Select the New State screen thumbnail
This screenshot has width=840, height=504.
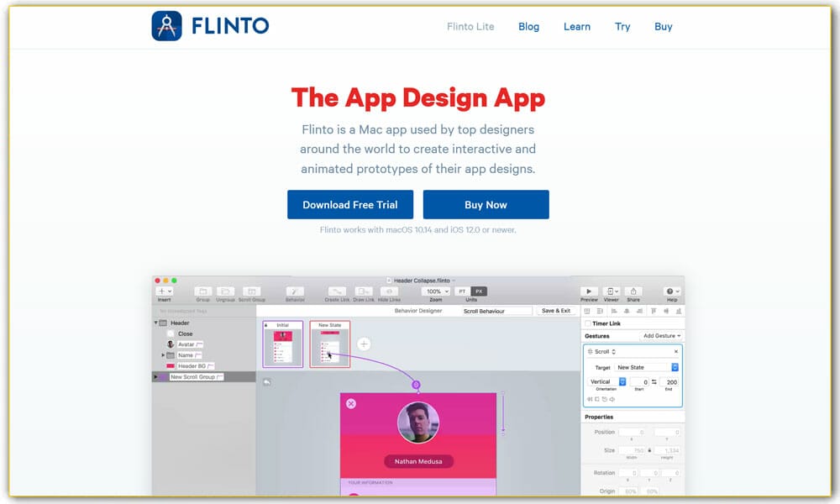329,343
